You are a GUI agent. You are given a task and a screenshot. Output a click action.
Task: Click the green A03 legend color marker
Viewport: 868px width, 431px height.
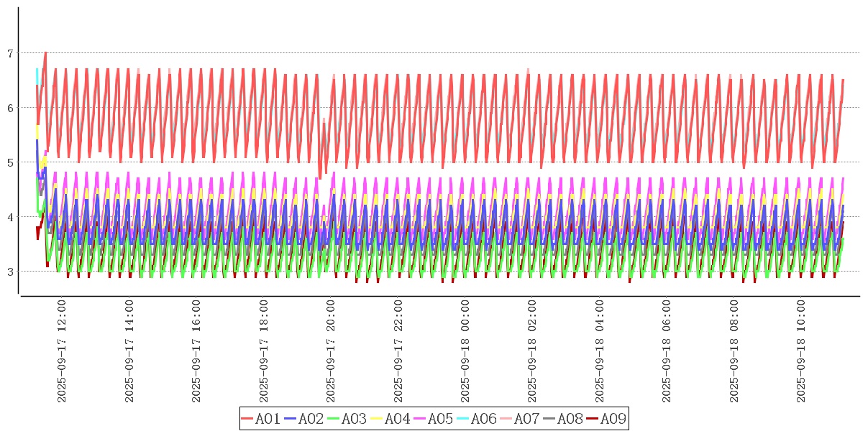tap(333, 419)
